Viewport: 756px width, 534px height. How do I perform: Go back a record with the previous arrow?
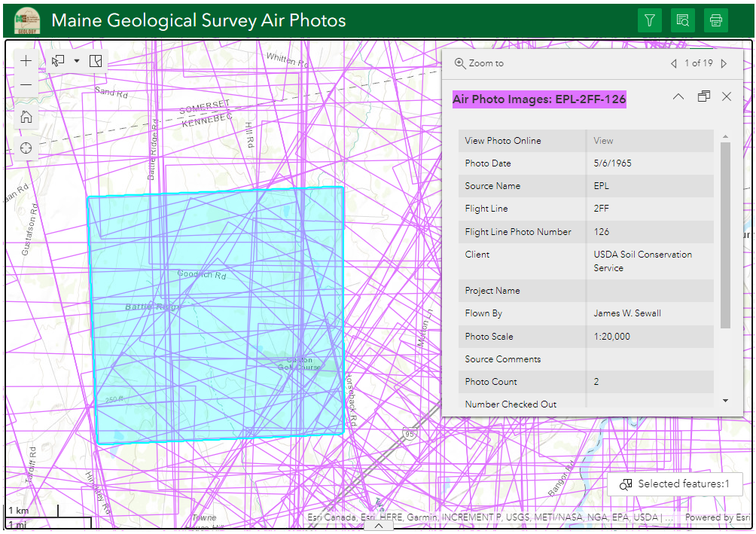click(674, 63)
